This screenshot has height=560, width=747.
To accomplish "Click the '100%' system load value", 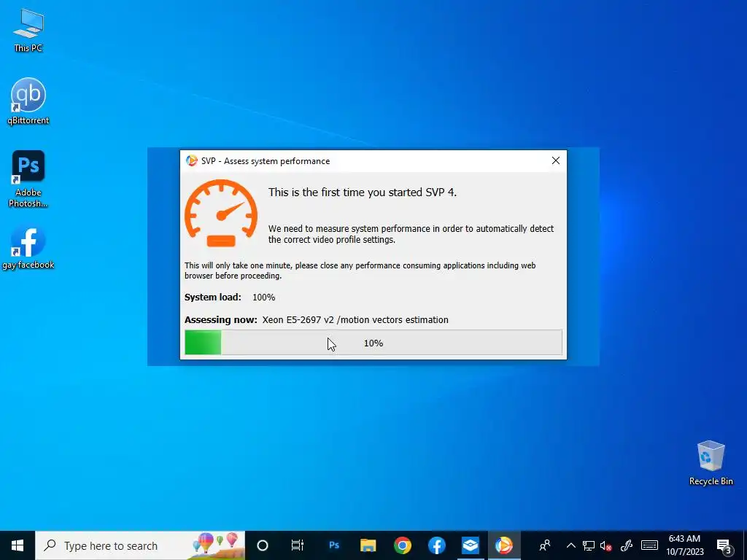I will [x=263, y=297].
